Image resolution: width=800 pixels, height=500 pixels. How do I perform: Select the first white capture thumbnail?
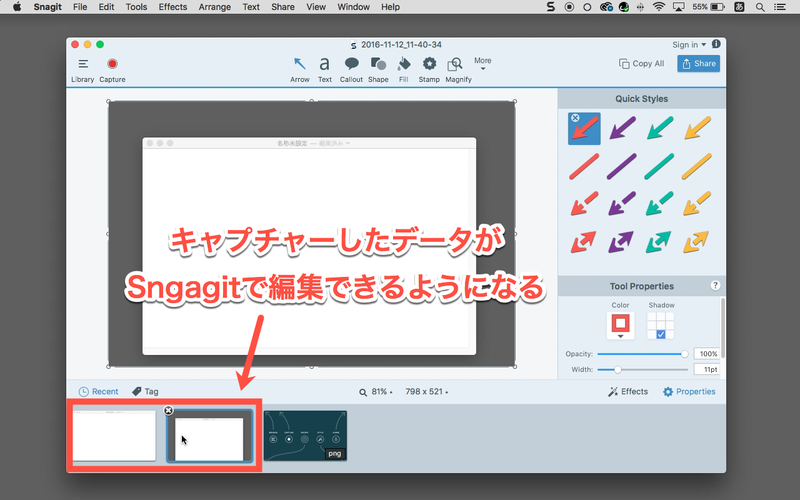[114, 436]
